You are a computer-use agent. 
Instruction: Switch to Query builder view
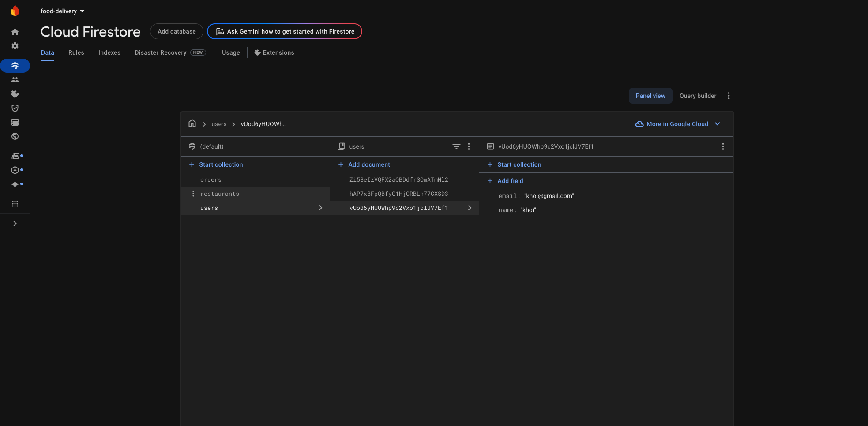click(698, 96)
